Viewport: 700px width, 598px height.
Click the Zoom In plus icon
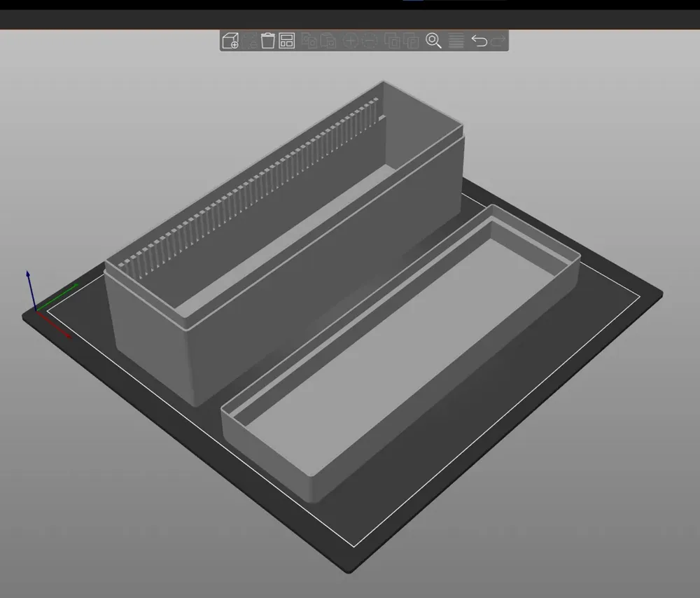click(351, 41)
